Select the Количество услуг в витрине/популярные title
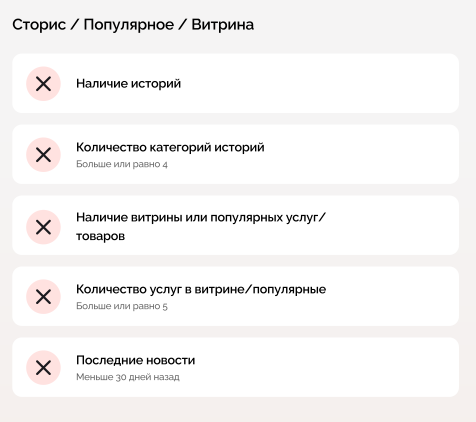Image resolution: width=476 pixels, height=422 pixels. pos(201,289)
